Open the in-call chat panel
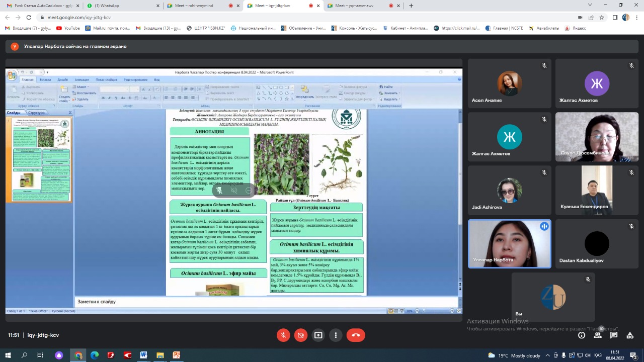The image size is (644, 362). (x=614, y=335)
